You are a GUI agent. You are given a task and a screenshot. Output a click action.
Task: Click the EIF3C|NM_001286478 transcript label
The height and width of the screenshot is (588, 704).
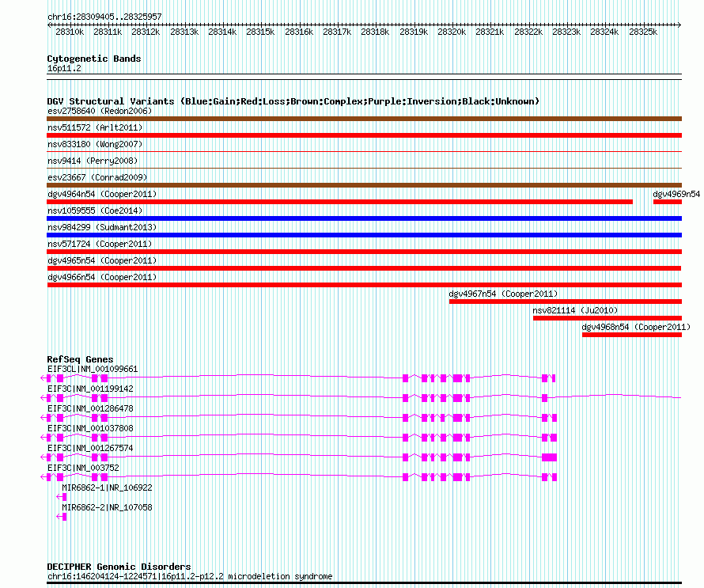tap(90, 409)
